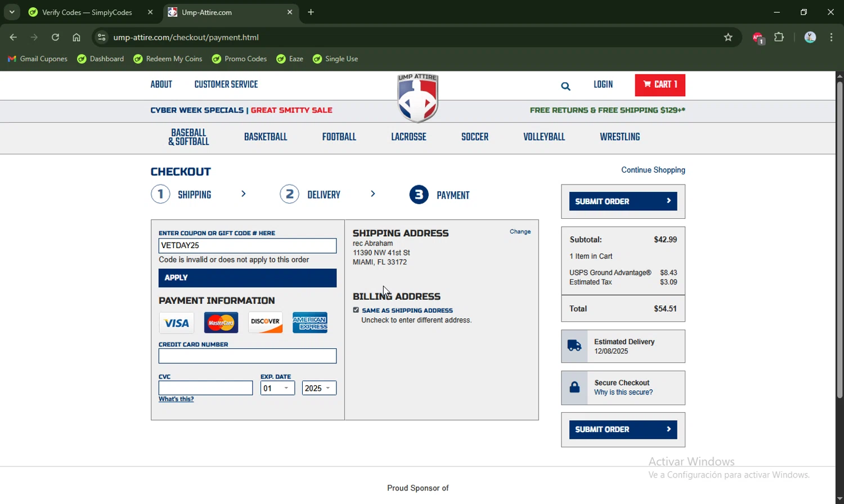This screenshot has width=844, height=504.
Task: Reload the current page
Action: click(x=55, y=38)
